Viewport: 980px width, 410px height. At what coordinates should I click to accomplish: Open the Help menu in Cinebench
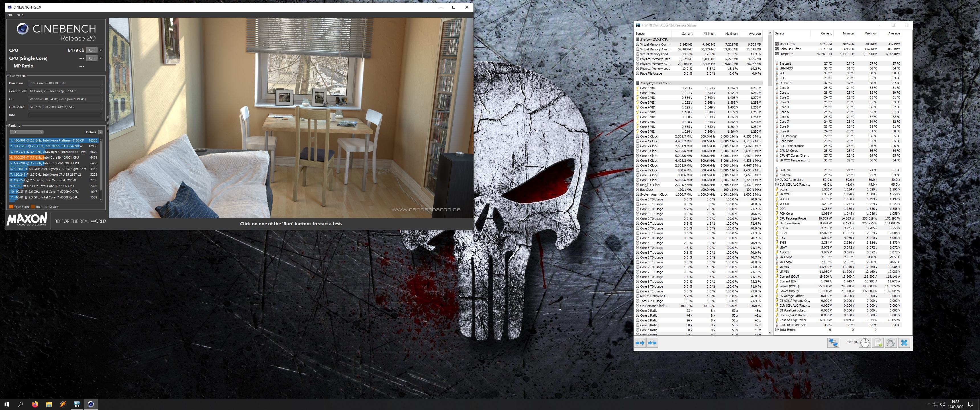(20, 15)
